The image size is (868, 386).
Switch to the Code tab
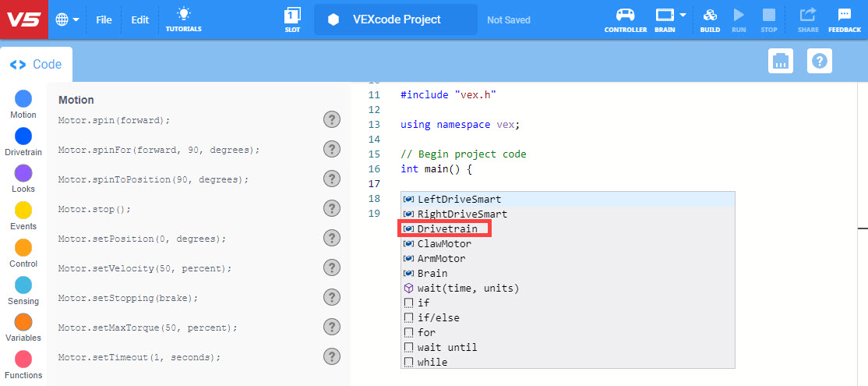point(36,65)
